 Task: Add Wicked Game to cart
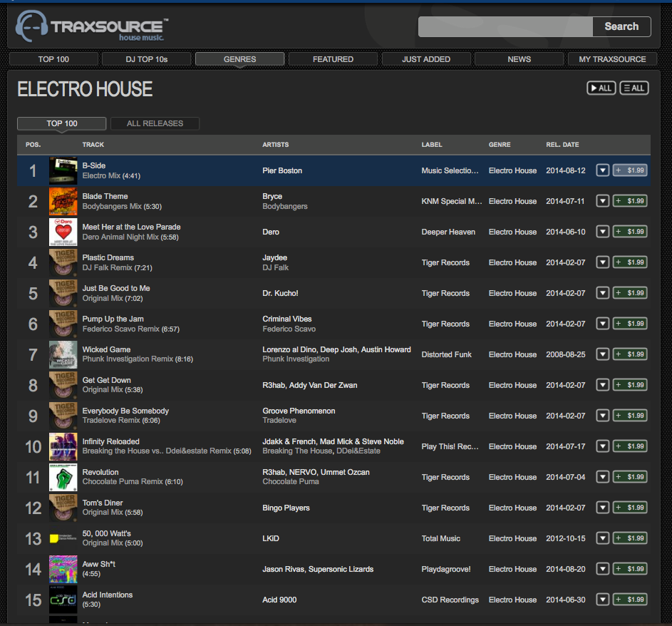(x=629, y=354)
